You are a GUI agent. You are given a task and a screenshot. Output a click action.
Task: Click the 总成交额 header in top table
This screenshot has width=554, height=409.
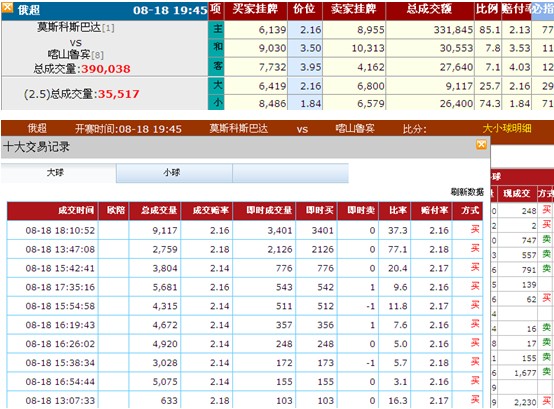click(x=430, y=9)
